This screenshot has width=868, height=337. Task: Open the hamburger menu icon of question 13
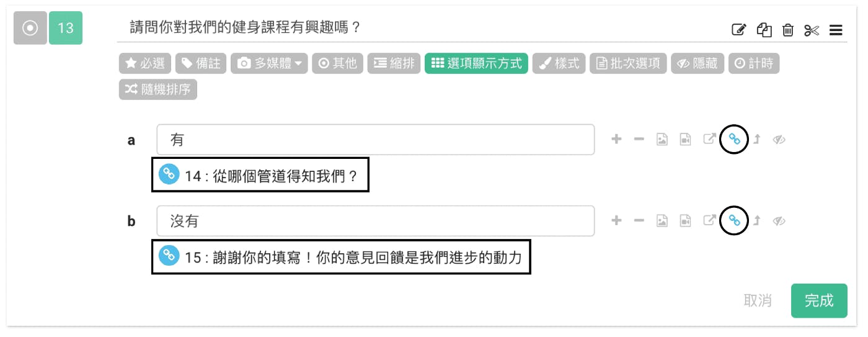(835, 30)
